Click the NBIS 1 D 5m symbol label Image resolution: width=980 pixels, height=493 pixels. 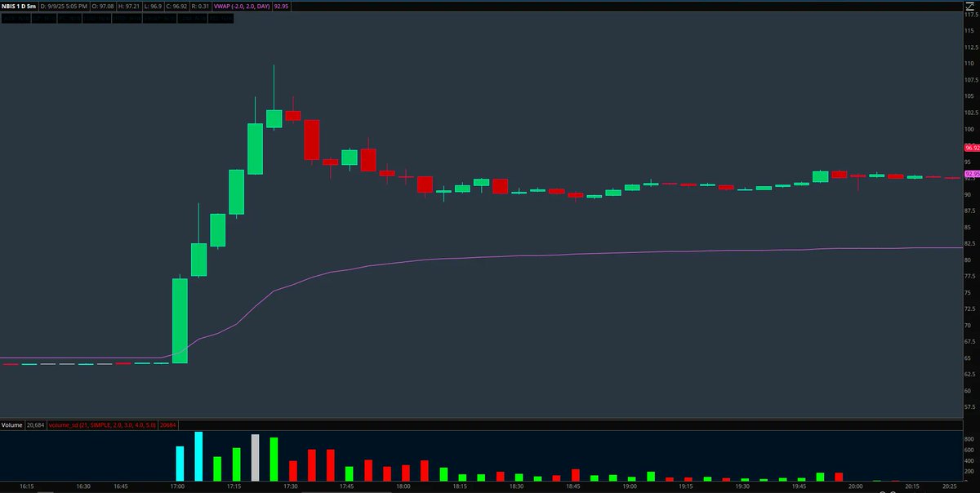pos(20,7)
